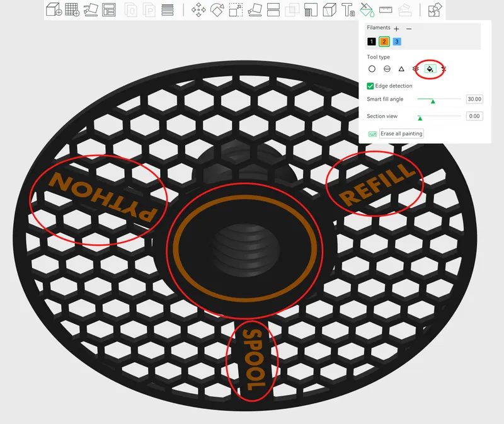
Task: Open the Text shape tool
Action: coord(348,9)
